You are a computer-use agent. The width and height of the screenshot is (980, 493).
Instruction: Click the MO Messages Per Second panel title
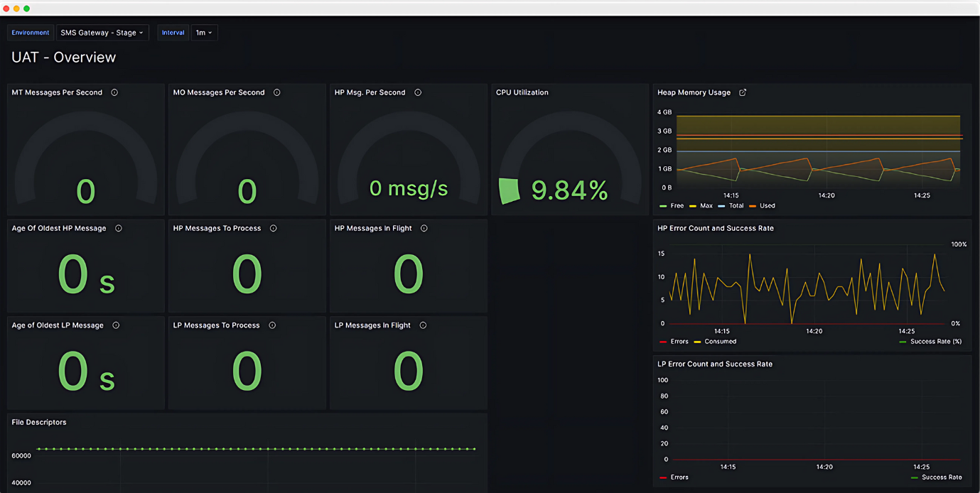[x=219, y=92]
